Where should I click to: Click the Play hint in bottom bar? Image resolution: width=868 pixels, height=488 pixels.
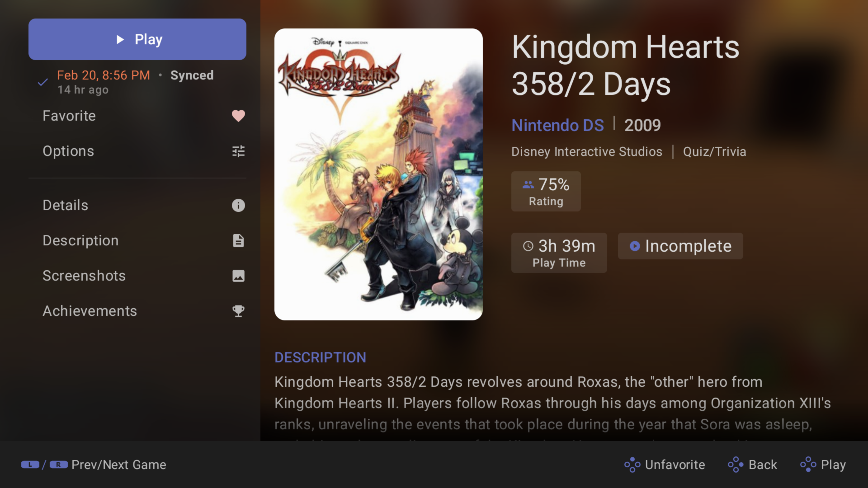(823, 465)
